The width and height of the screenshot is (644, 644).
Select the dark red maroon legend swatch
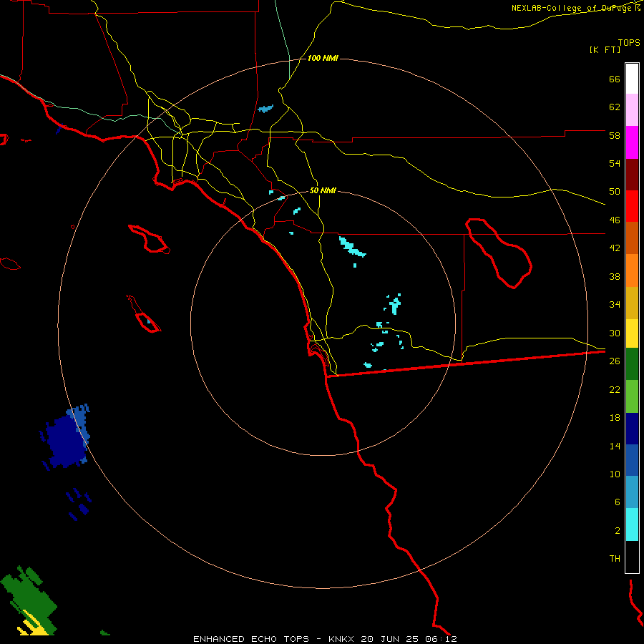(632, 175)
